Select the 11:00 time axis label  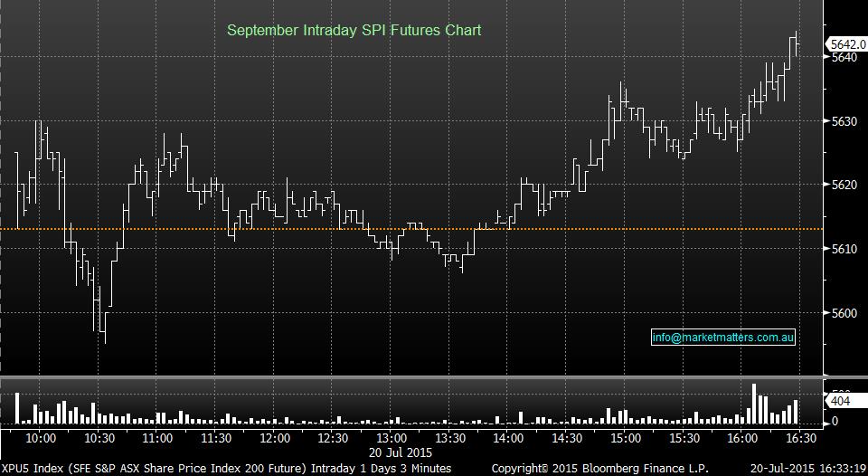(x=157, y=438)
